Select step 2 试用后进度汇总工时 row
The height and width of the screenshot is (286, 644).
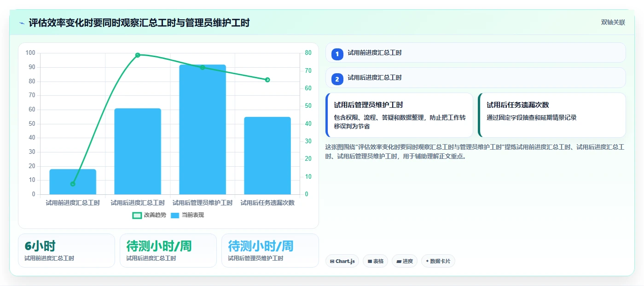tap(476, 77)
